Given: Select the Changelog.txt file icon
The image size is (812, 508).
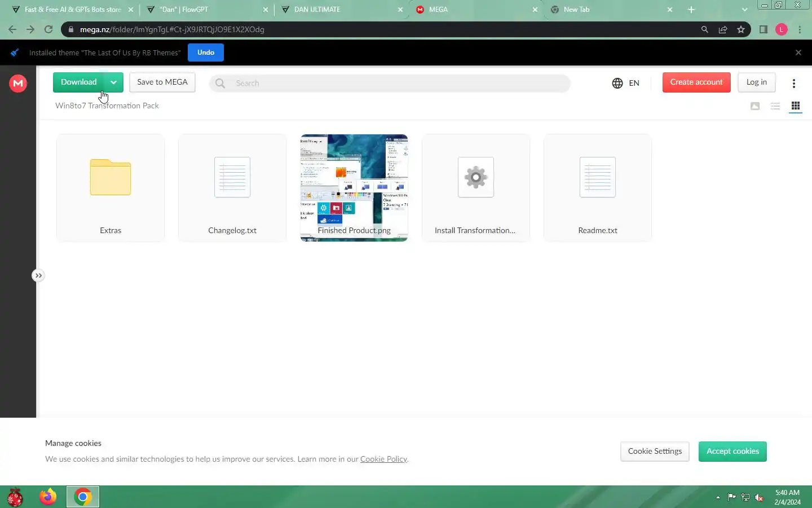Looking at the screenshot, I should (232, 177).
